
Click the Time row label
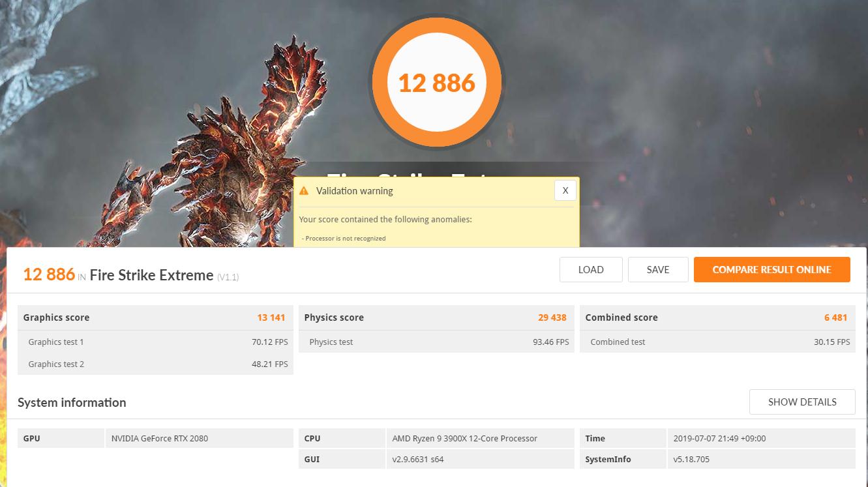[595, 438]
